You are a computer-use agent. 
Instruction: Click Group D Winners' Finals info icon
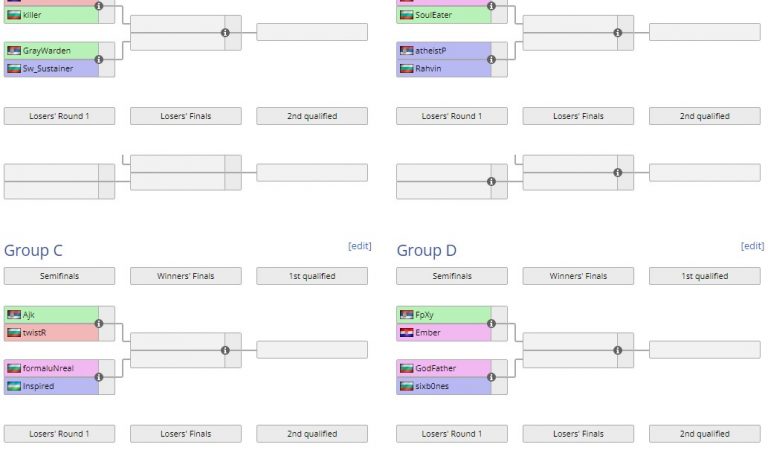point(617,350)
